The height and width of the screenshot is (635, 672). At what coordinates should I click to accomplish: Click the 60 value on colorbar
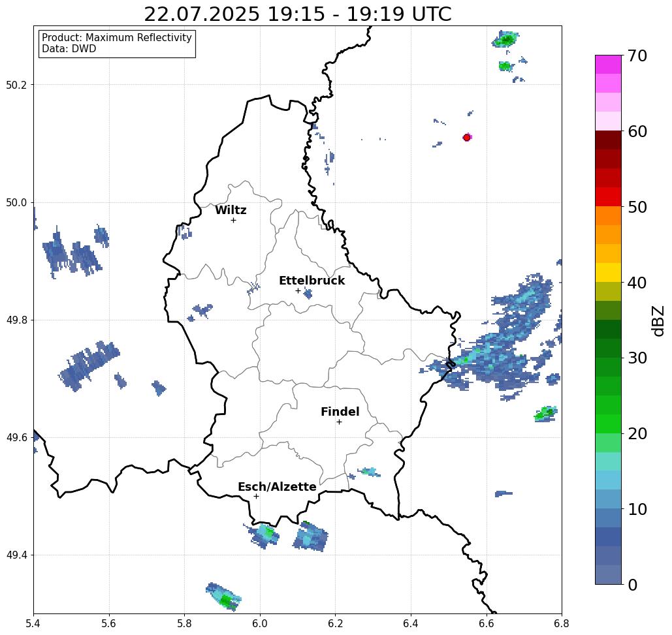click(637, 131)
